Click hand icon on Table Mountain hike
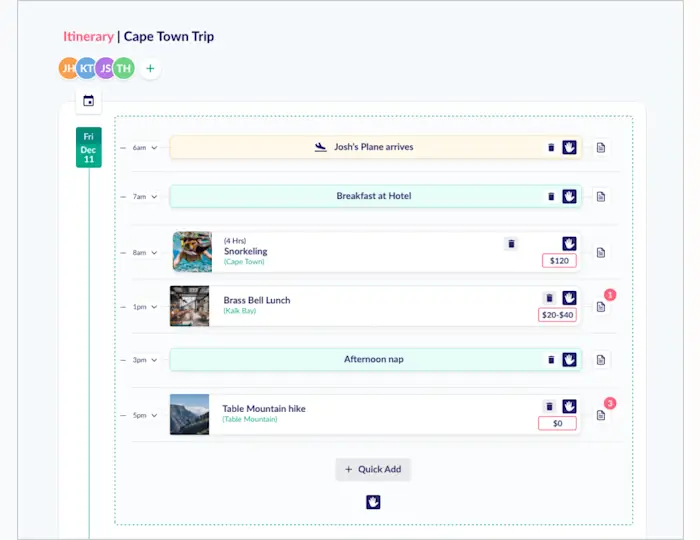 pyautogui.click(x=569, y=406)
